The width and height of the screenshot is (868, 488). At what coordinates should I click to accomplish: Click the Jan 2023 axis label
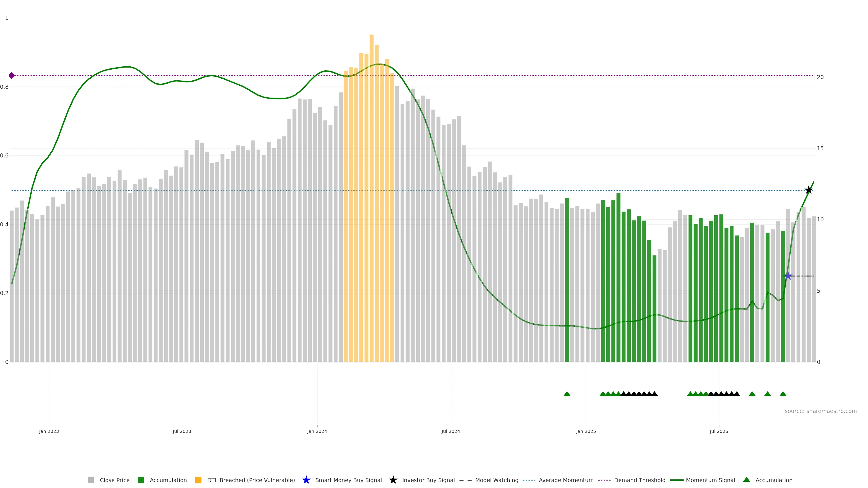(x=49, y=432)
